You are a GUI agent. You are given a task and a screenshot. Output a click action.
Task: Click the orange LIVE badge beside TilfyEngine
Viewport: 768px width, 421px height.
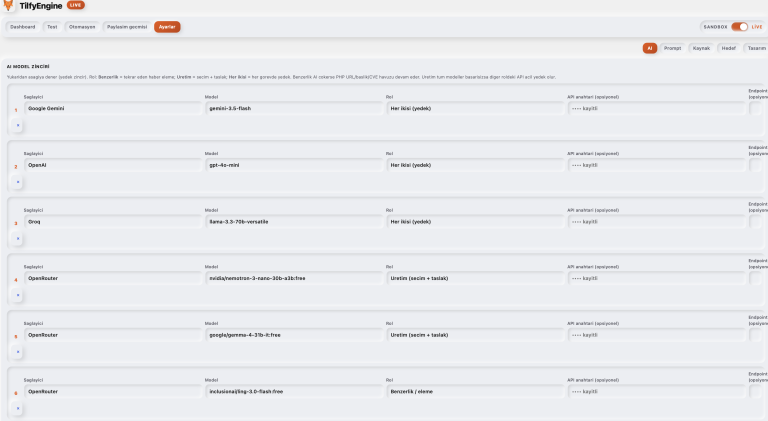coord(75,5)
